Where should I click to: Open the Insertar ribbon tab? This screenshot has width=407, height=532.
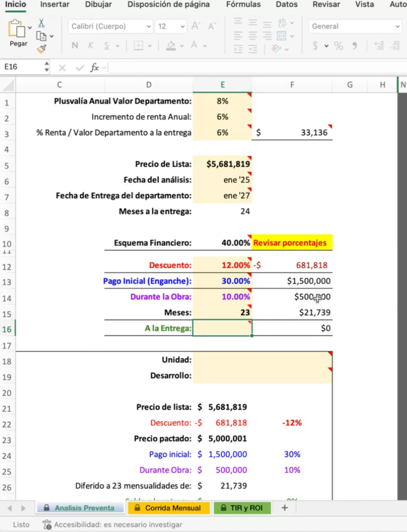(55, 4)
